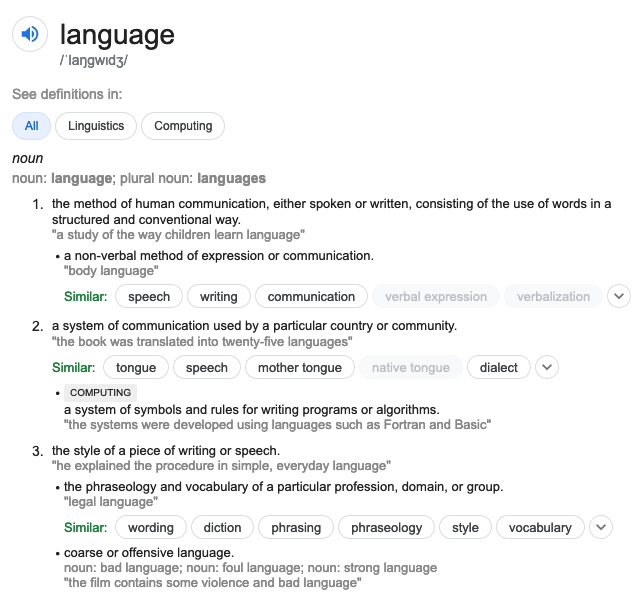638x602 pixels.
Task: Open speech chip next to mother tongue
Action: pos(207,367)
